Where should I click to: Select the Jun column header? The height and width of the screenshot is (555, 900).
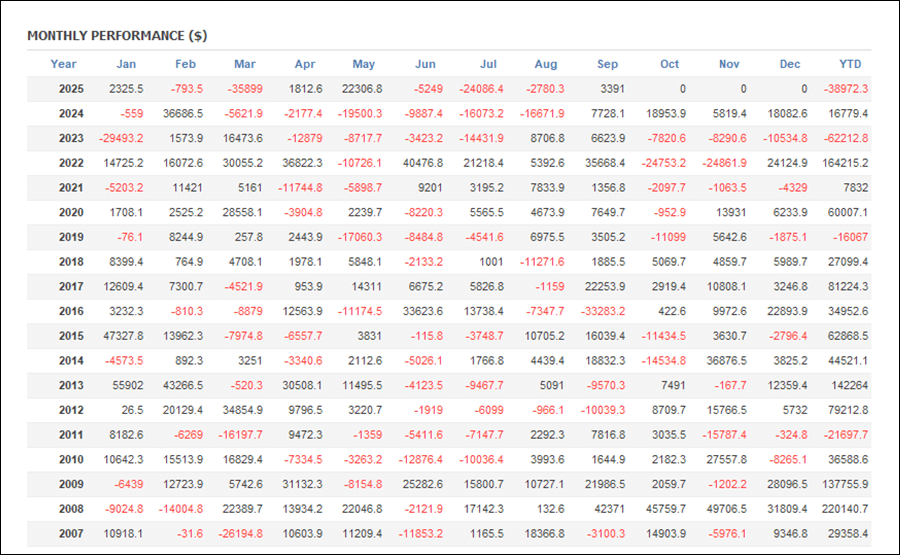(x=424, y=64)
